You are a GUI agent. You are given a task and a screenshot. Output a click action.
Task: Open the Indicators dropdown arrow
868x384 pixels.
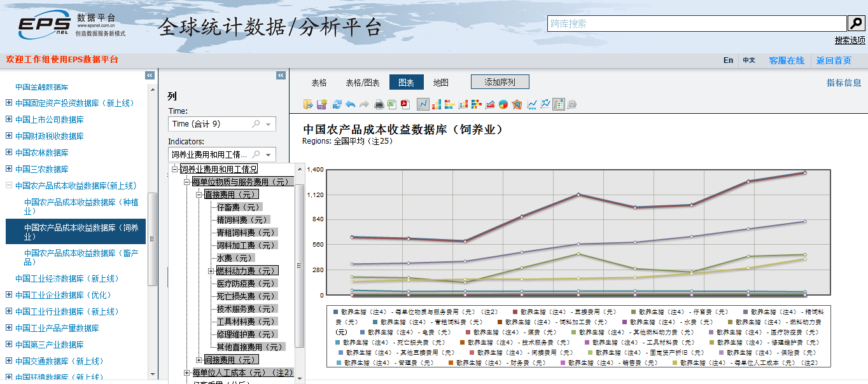coord(269,154)
